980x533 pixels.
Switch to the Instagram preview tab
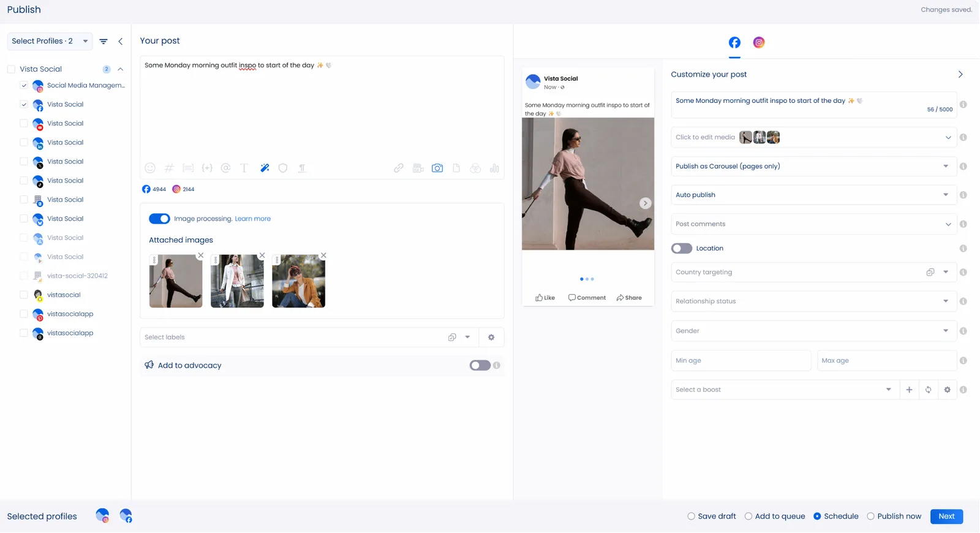[x=759, y=42]
